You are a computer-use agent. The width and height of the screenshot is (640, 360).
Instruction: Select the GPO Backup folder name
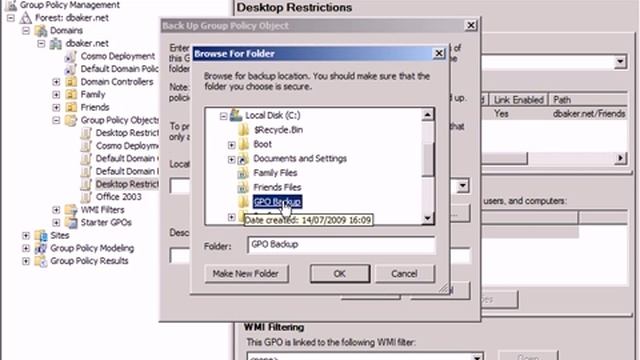(277, 202)
